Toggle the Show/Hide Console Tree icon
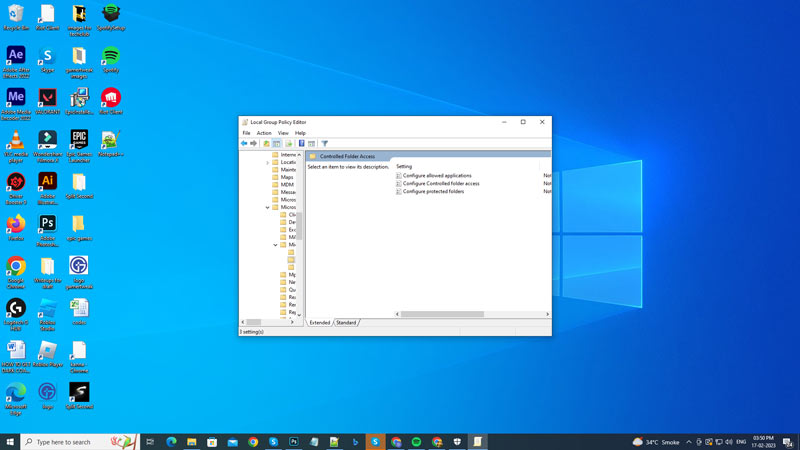 point(277,144)
